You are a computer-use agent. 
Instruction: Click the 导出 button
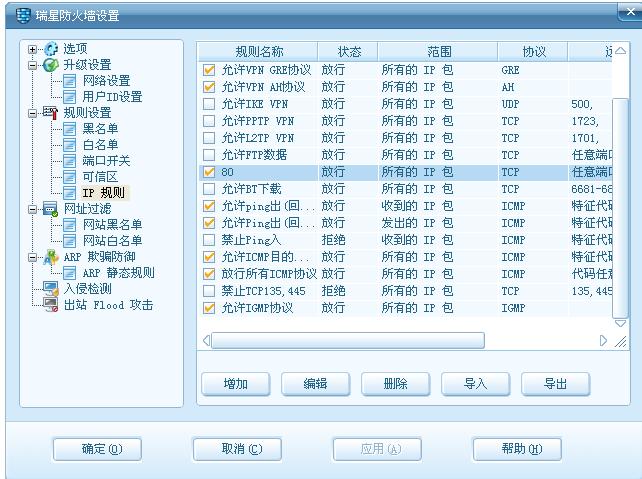(556, 384)
